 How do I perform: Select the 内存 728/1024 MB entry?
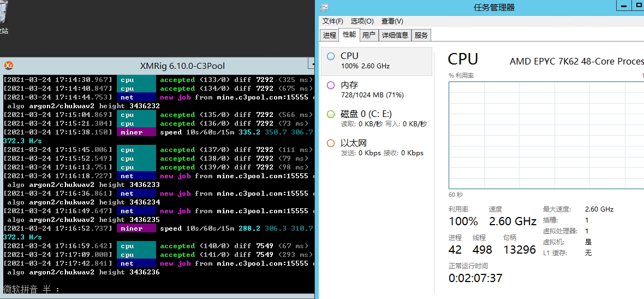click(x=376, y=90)
